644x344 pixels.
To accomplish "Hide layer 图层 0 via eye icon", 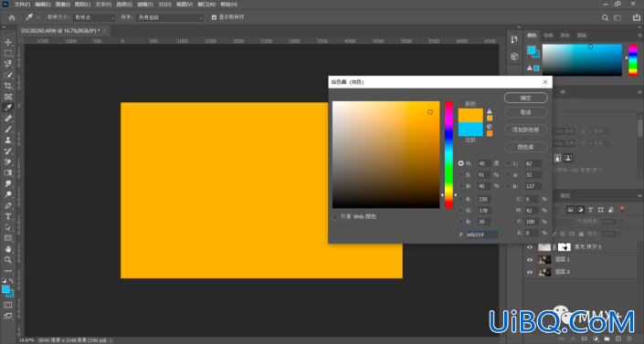I will pyautogui.click(x=530, y=272).
